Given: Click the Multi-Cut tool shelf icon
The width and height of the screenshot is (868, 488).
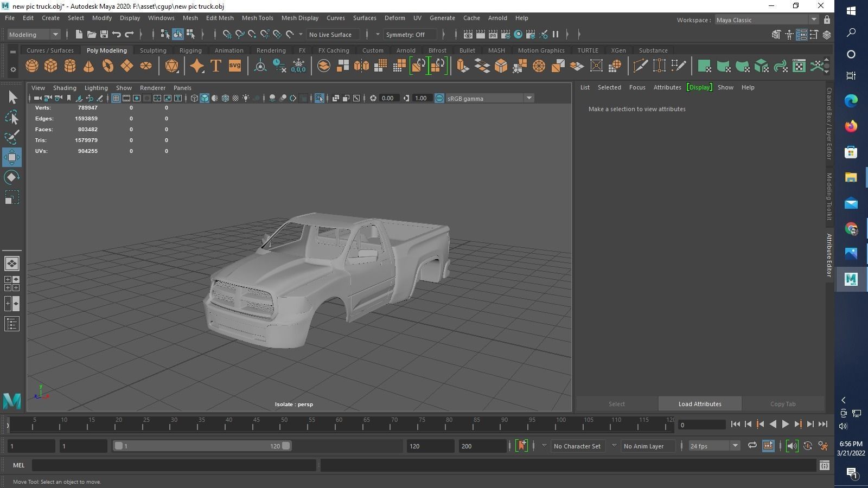Looking at the screenshot, I should [640, 66].
